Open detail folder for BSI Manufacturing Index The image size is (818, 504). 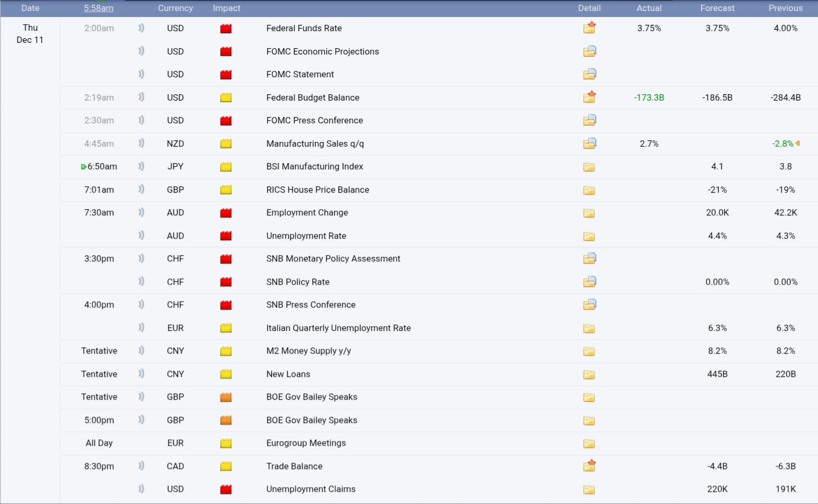[589, 167]
